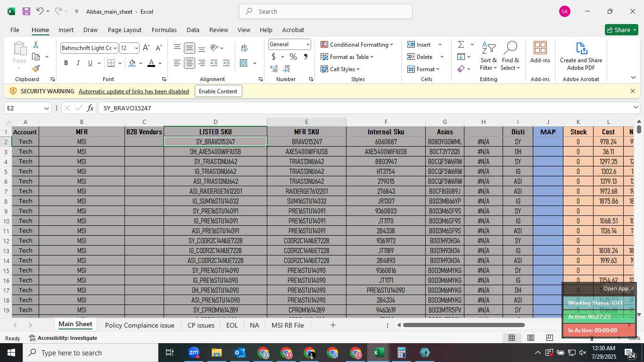Click the Insert Function fx icon
Image resolution: width=644 pixels, height=362 pixels.
91,108
